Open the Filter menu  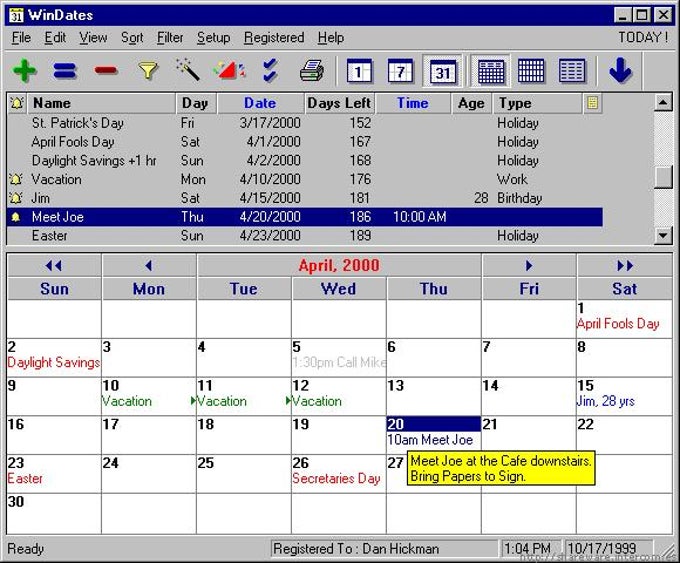tap(170, 38)
